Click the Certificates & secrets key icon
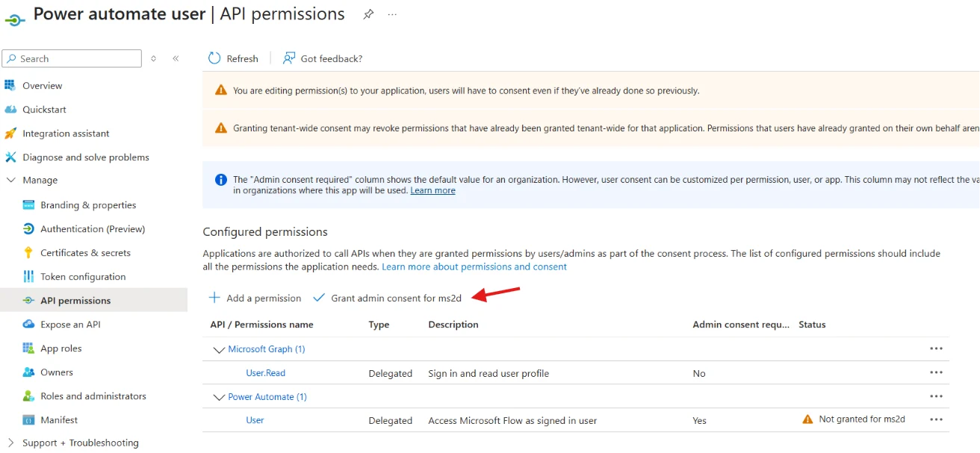 click(28, 252)
